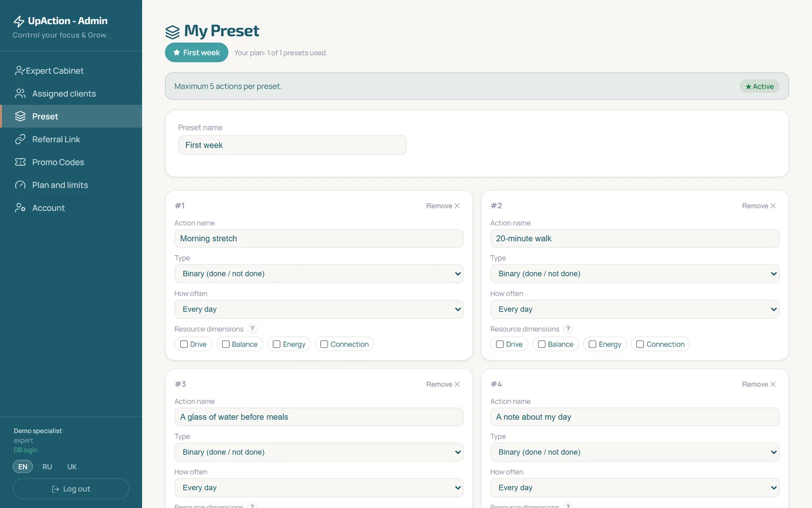Click the Assigned clients people icon
812x508 pixels.
[20, 93]
